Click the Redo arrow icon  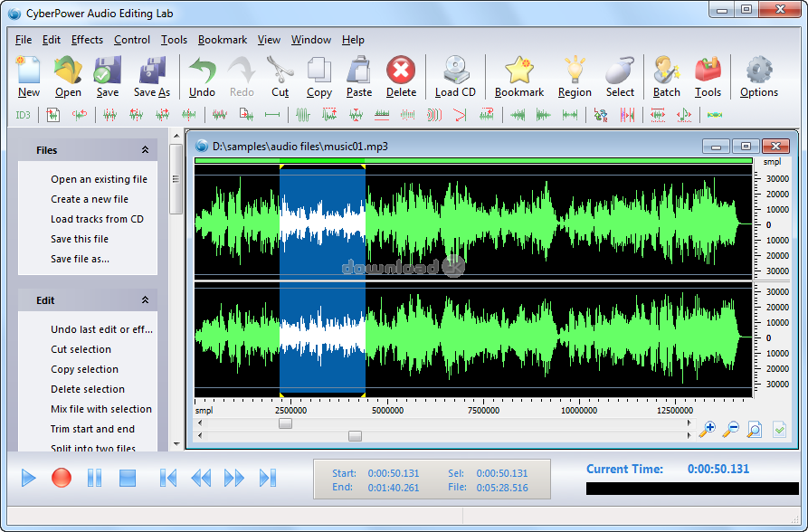(x=242, y=70)
